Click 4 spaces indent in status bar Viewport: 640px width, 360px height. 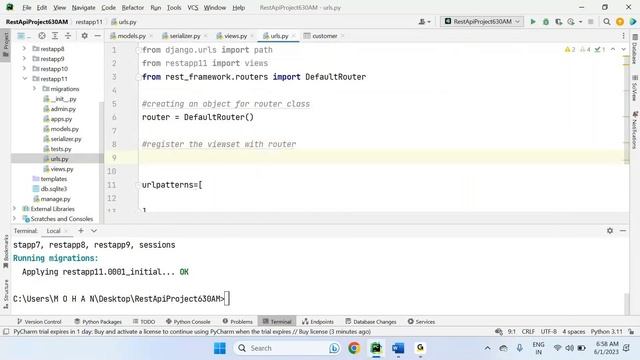click(x=574, y=332)
